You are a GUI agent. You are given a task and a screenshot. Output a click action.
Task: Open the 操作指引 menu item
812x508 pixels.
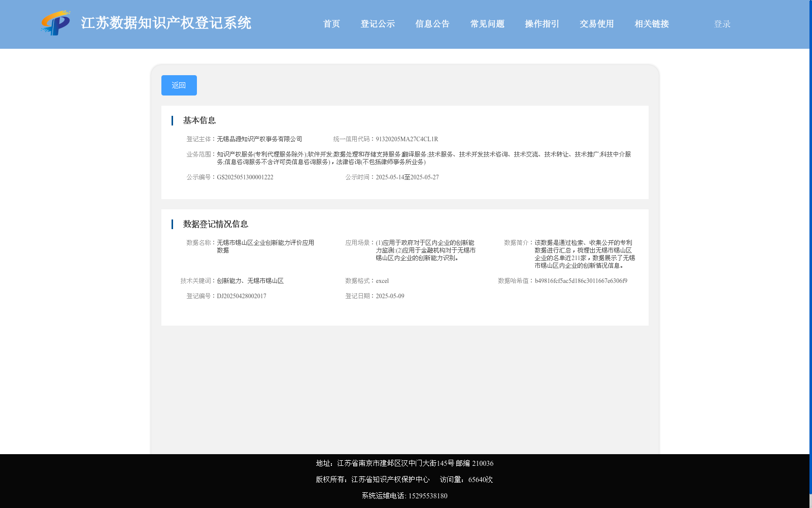tap(542, 24)
